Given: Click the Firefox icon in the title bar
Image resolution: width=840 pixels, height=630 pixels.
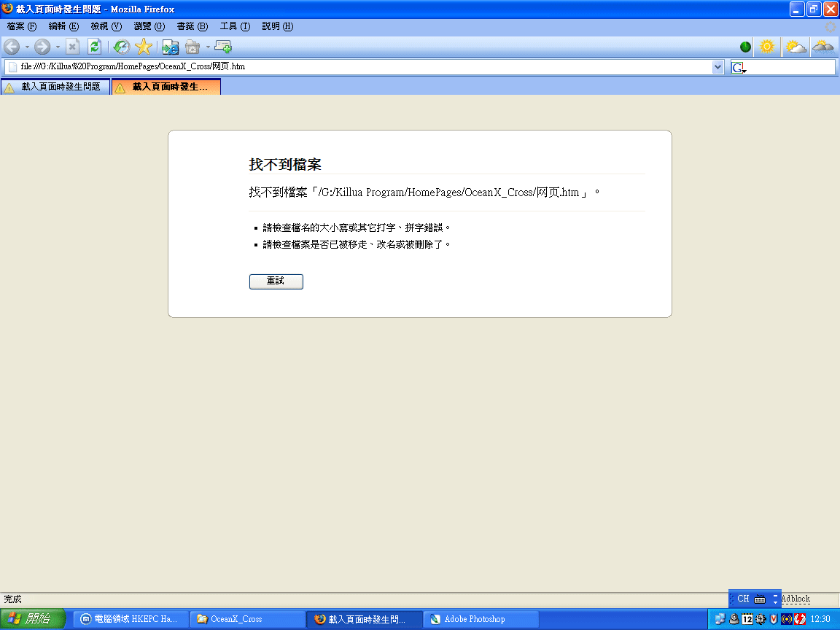Looking at the screenshot, I should coord(7,9).
